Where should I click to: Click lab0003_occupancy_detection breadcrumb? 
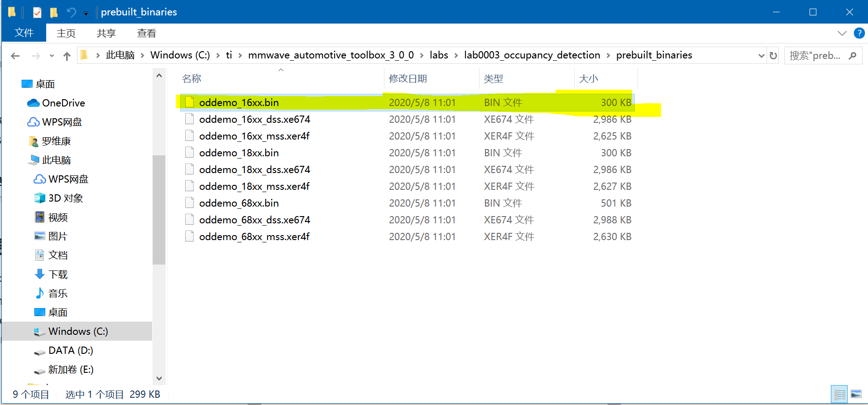coord(532,55)
